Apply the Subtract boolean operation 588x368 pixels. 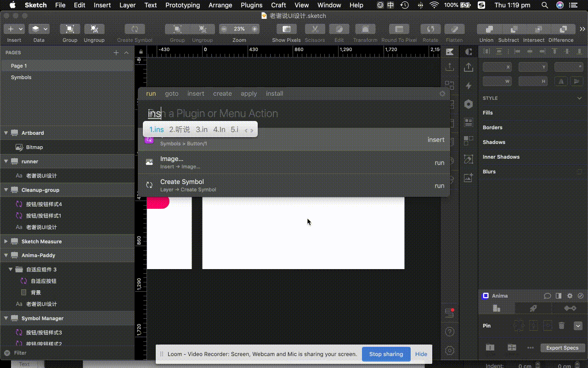(514, 29)
